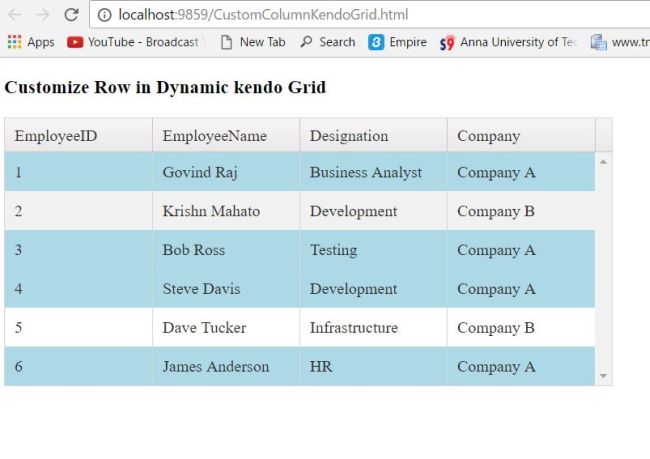Open the Apps grid shortcut

[30, 42]
